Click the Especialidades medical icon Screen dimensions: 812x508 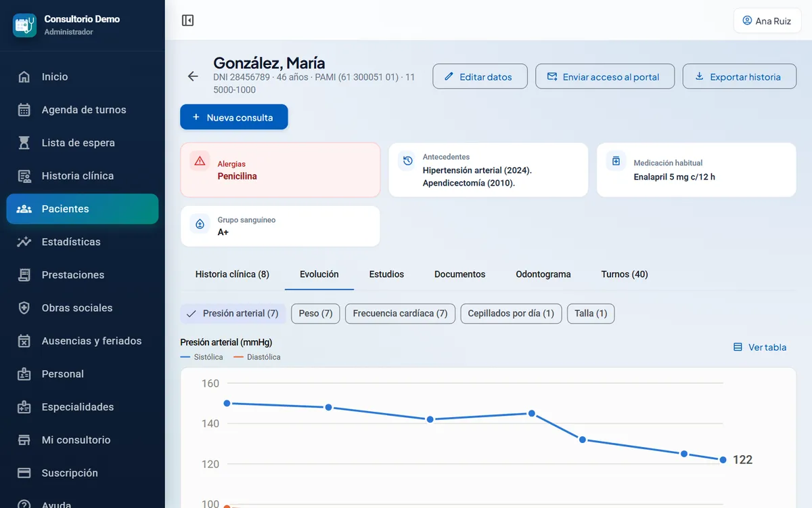(x=24, y=407)
